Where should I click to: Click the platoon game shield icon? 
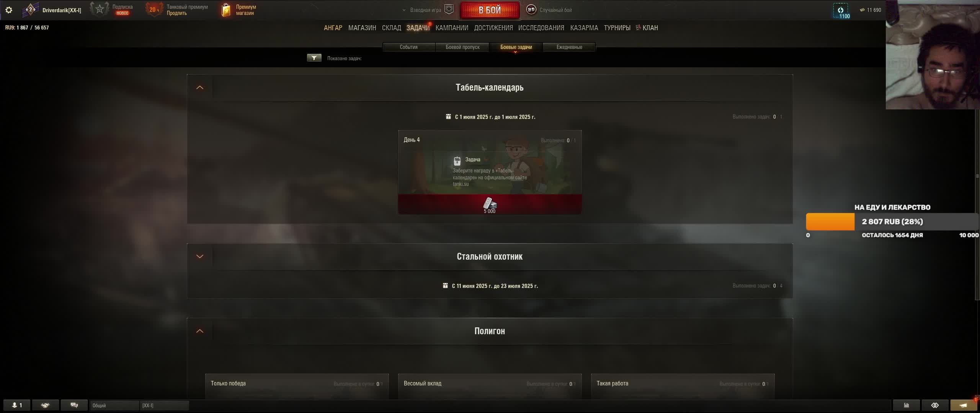(449, 10)
